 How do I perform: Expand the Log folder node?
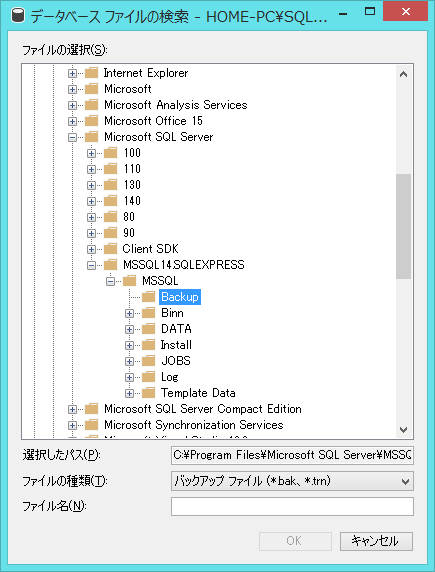[129, 377]
